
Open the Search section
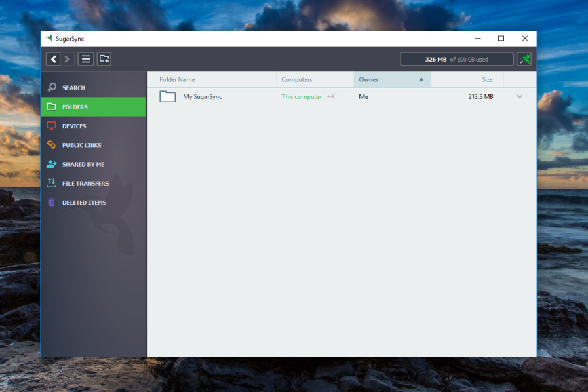(x=94, y=87)
